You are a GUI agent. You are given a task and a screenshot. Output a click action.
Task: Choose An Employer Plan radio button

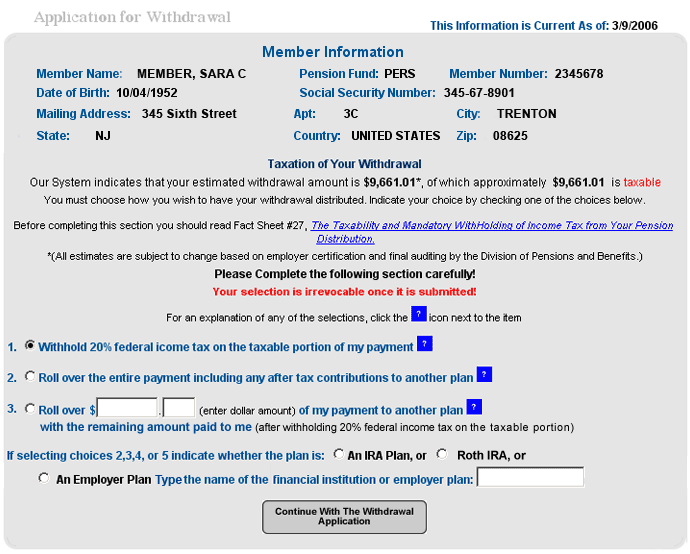pyautogui.click(x=44, y=478)
